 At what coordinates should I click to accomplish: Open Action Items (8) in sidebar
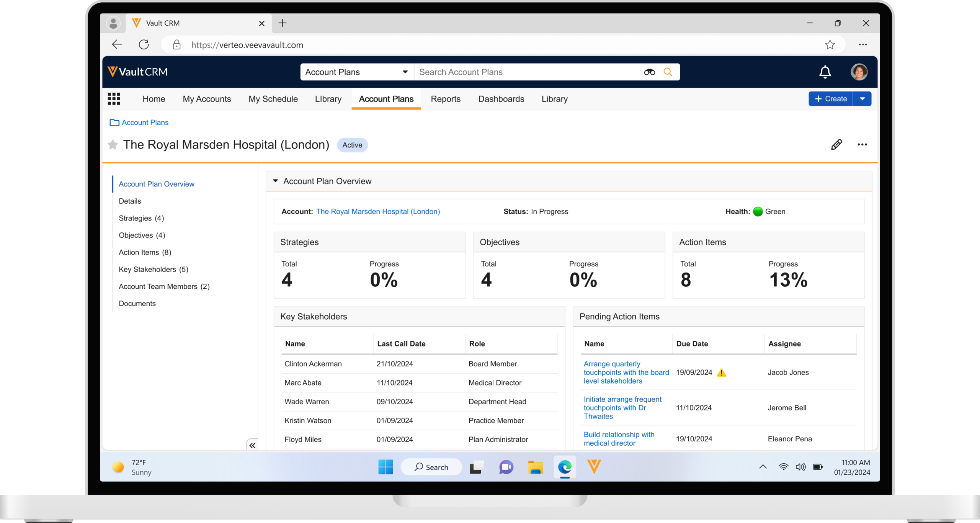coord(145,252)
